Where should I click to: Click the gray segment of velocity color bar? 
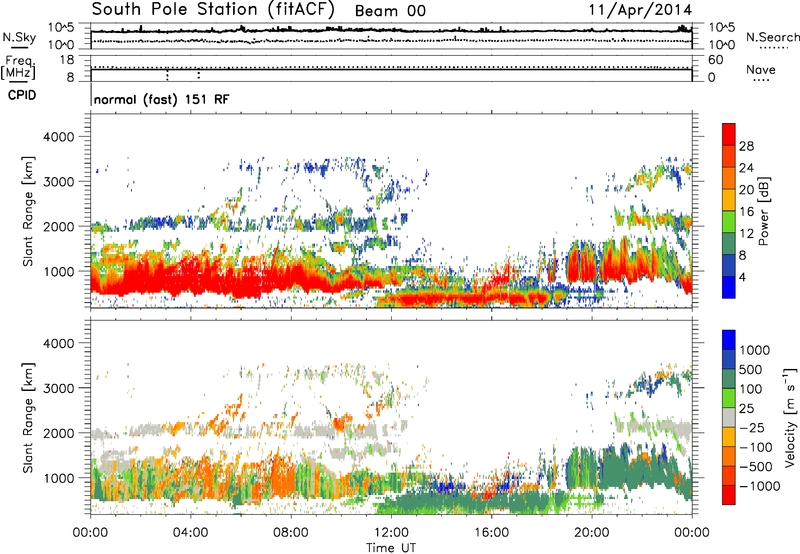(x=729, y=418)
